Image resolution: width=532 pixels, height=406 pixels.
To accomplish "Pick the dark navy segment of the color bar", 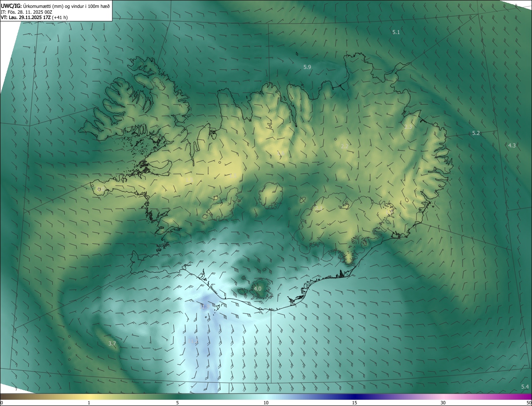I will pyautogui.click(x=355, y=396).
